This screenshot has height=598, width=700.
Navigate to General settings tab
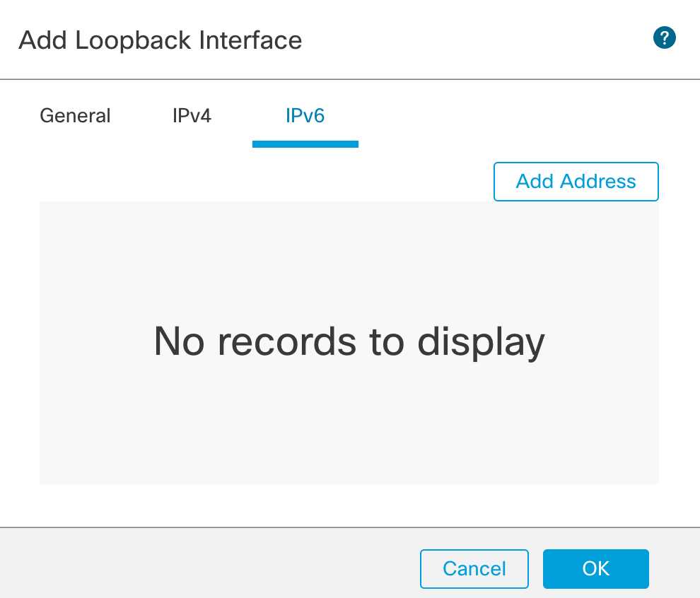(x=74, y=115)
